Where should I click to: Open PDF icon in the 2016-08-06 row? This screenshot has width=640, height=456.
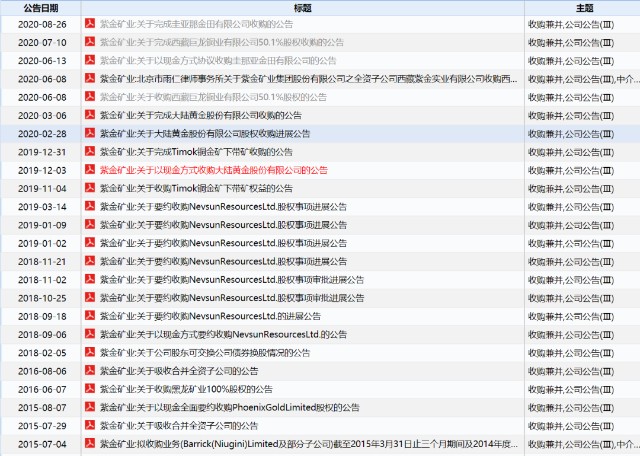point(90,370)
